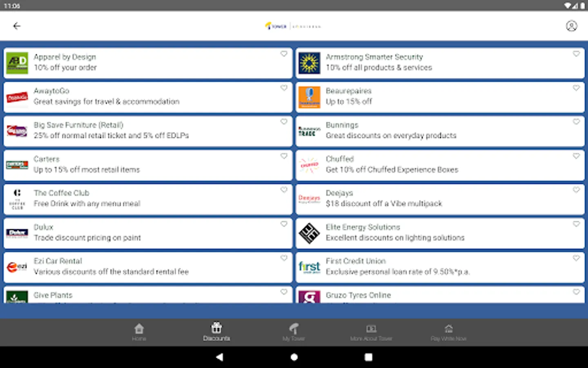This screenshot has width=588, height=368.
Task: Open 'Great discounts on everyday products' offer
Action: coord(391,136)
